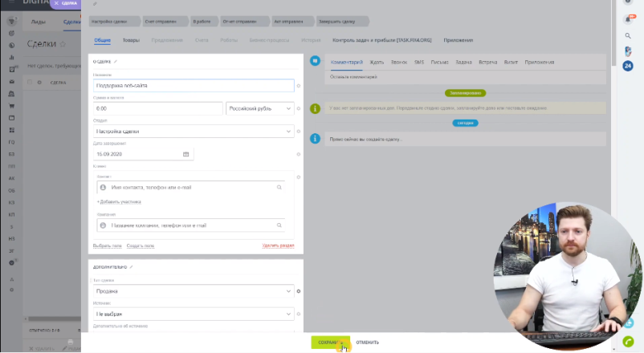This screenshot has width=644, height=353.
Task: Click the company name search input
Action: click(x=191, y=225)
